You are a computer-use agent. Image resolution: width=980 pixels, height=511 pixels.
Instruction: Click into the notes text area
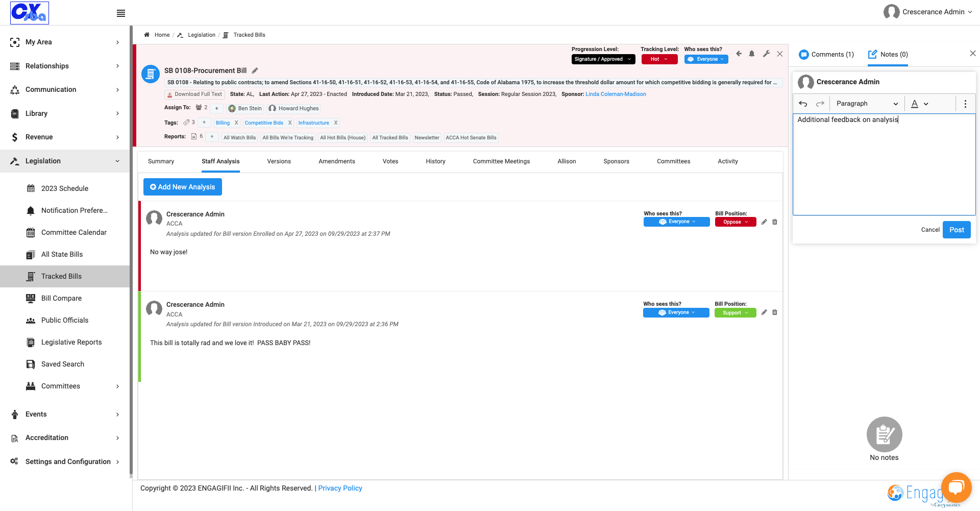click(884, 164)
